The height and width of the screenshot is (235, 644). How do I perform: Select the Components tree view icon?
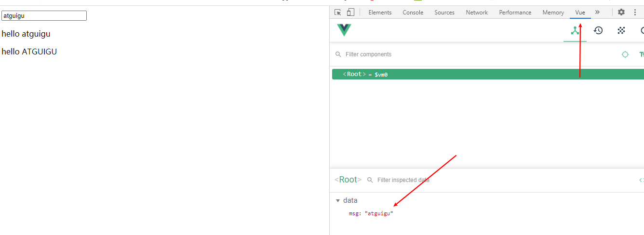575,31
